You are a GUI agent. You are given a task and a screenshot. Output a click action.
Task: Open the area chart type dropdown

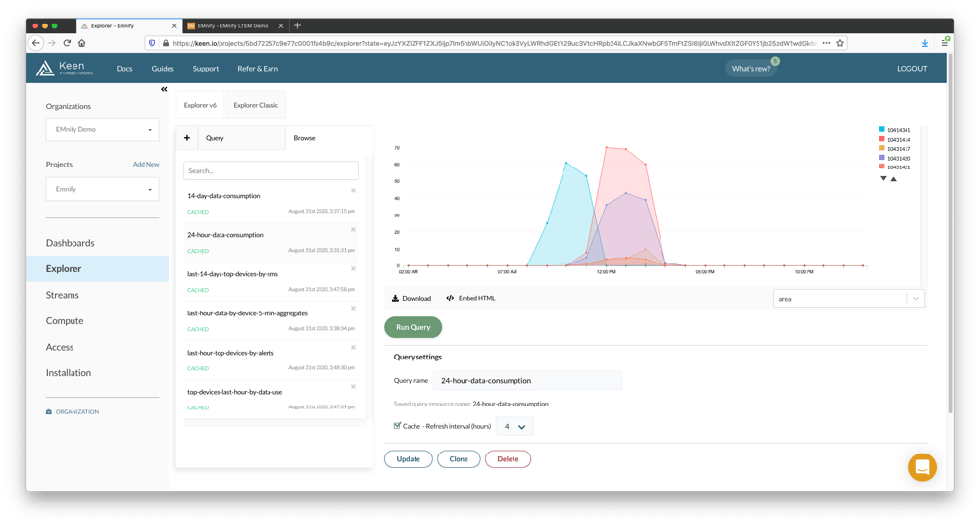tap(849, 299)
